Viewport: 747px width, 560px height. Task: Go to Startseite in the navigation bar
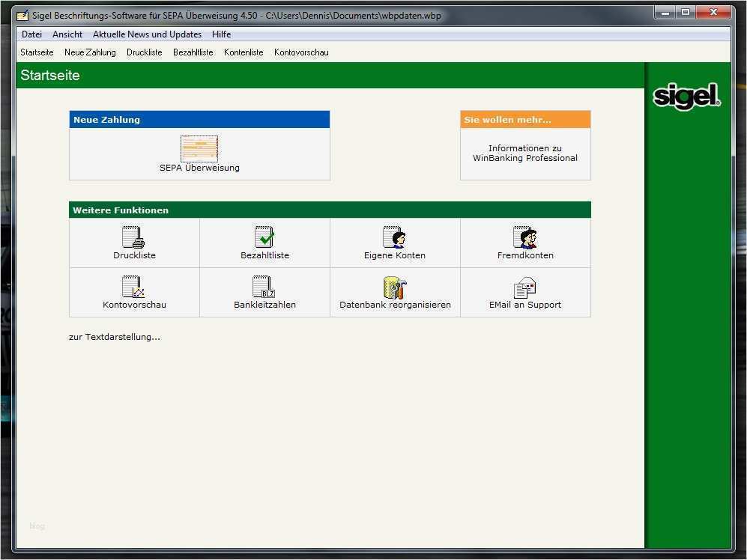point(37,52)
